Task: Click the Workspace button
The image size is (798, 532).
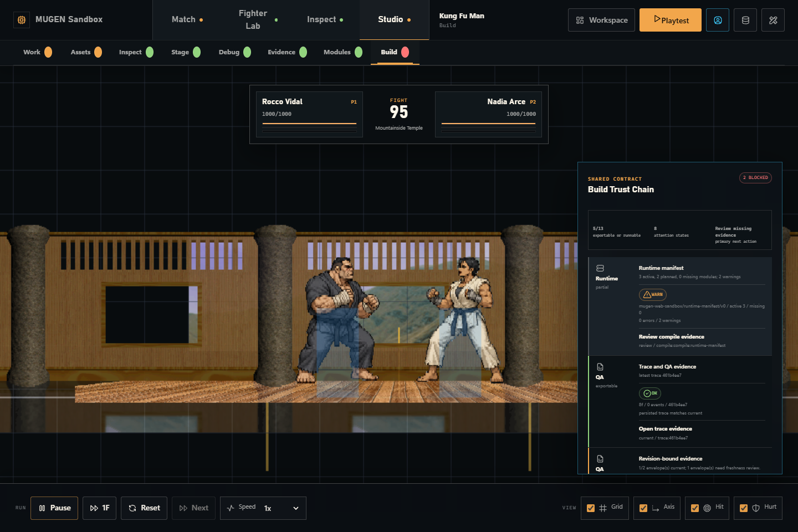Action: pos(601,20)
